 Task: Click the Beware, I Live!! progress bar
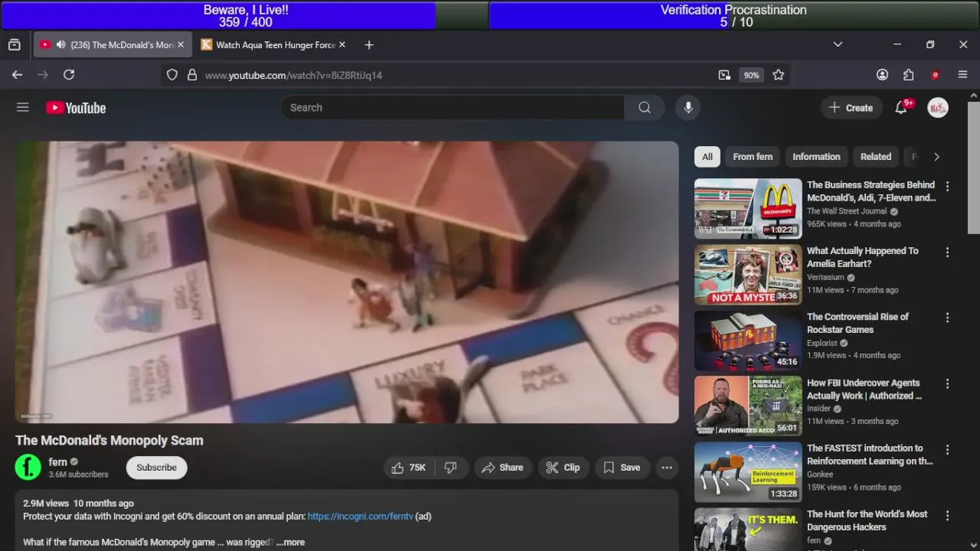point(246,15)
